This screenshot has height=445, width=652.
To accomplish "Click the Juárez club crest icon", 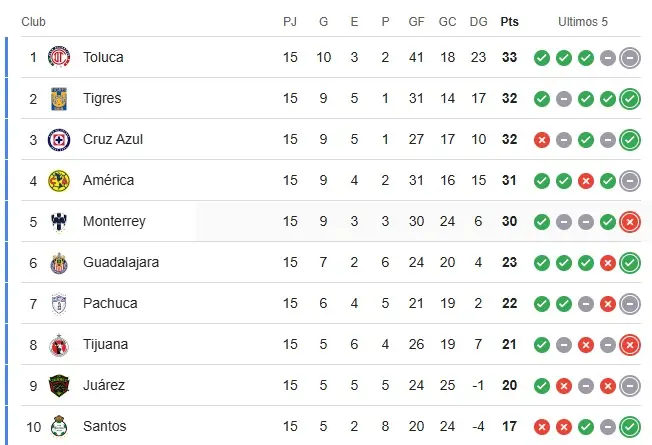I will tap(59, 385).
